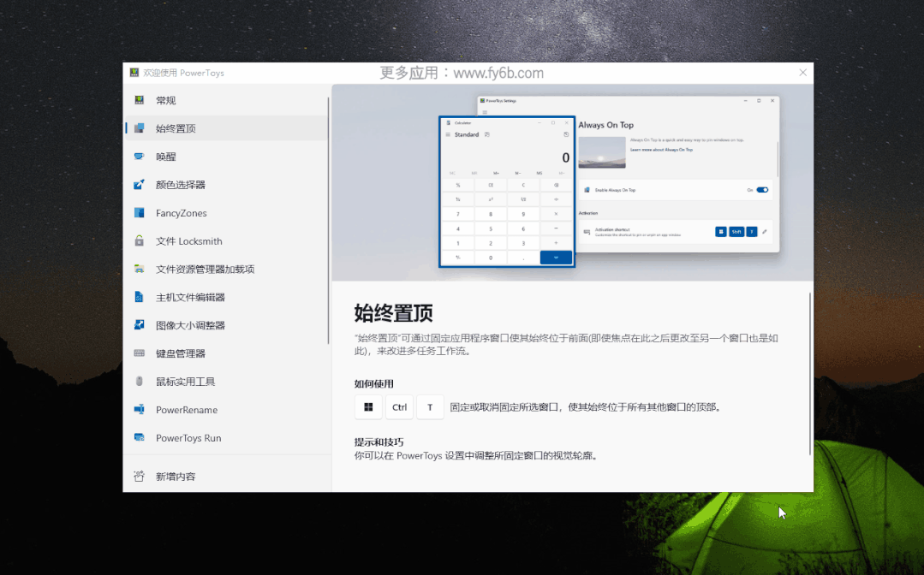The image size is (924, 575).
Task: Click the 鼠标实用工具 mouse icon
Action: pyautogui.click(x=139, y=382)
